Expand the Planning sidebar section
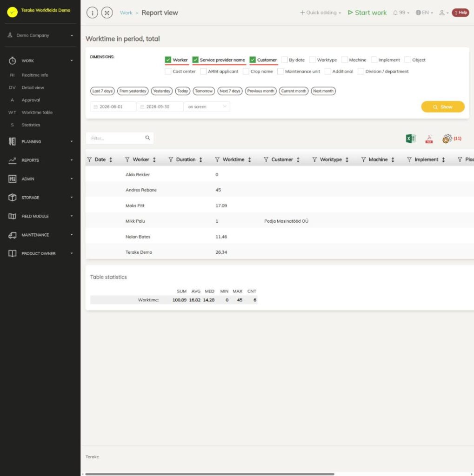This screenshot has width=474, height=476. (40, 141)
